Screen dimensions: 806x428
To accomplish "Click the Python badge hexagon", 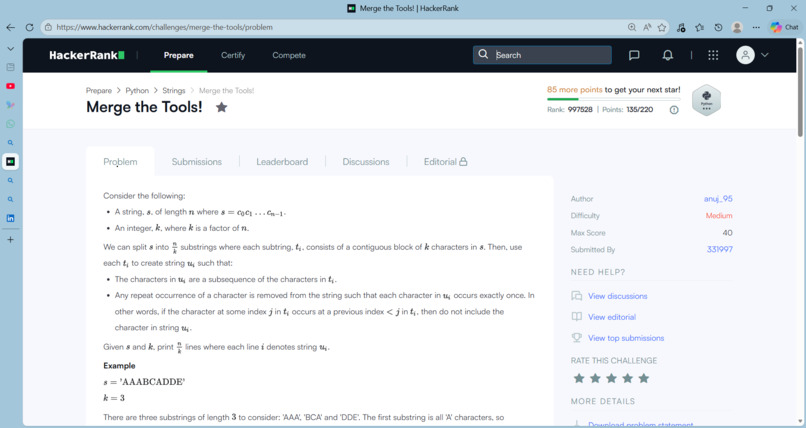I will point(706,100).
